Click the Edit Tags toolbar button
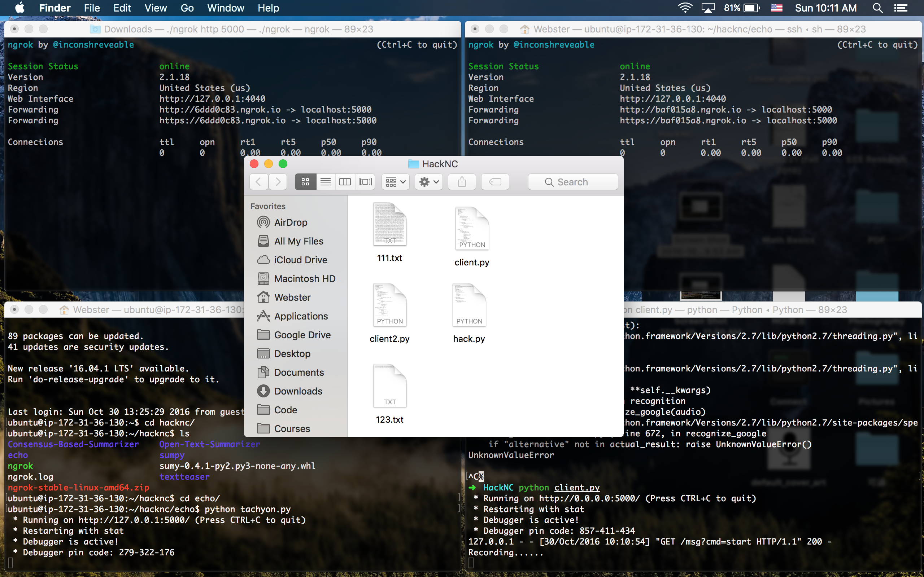 [495, 182]
